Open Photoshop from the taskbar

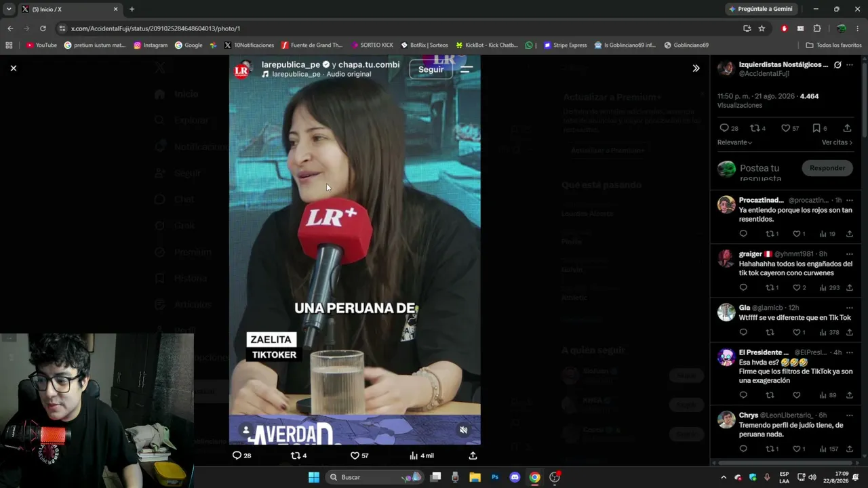point(495,477)
